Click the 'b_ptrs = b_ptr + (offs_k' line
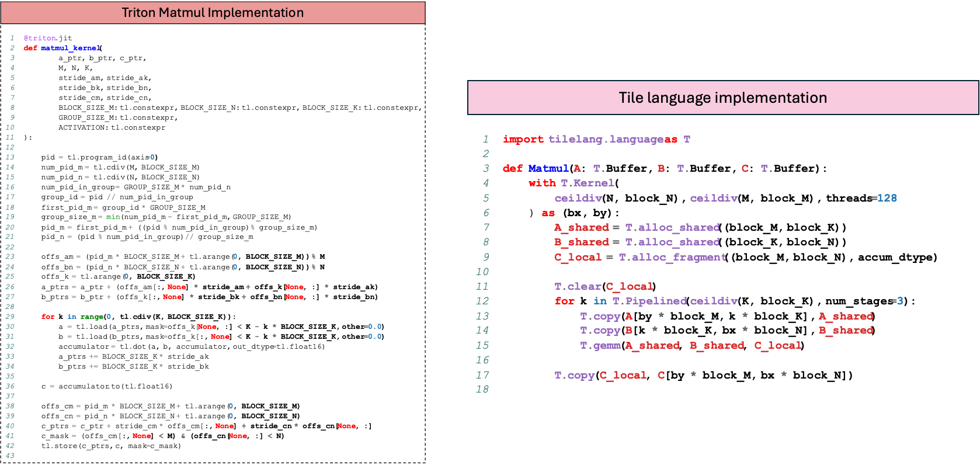 point(210,297)
